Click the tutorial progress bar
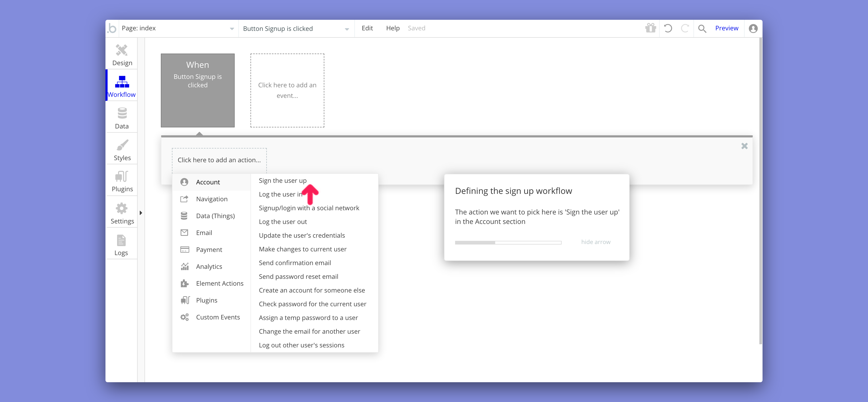Image resolution: width=868 pixels, height=402 pixels. click(x=508, y=243)
